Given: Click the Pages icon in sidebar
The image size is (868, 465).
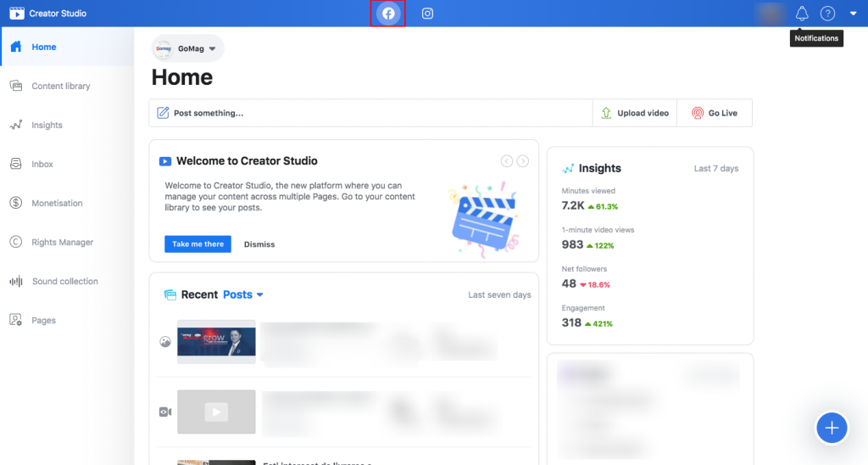Looking at the screenshot, I should [16, 320].
